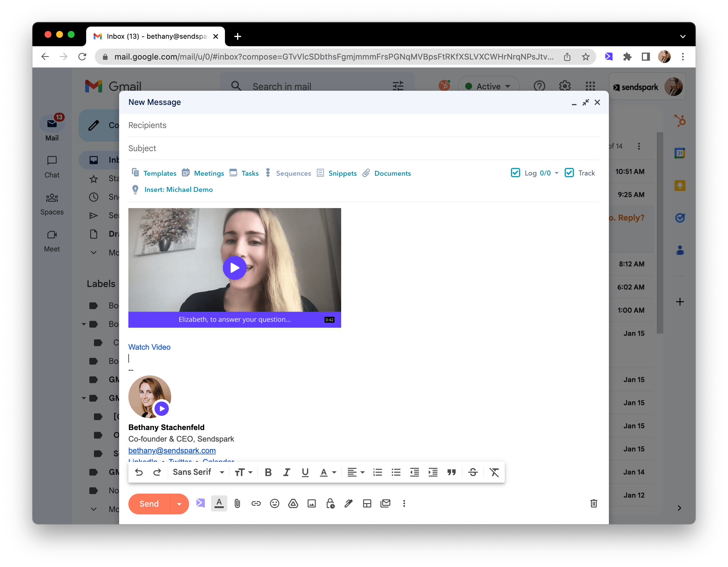
Task: Open Gmail settings gear
Action: click(x=565, y=86)
